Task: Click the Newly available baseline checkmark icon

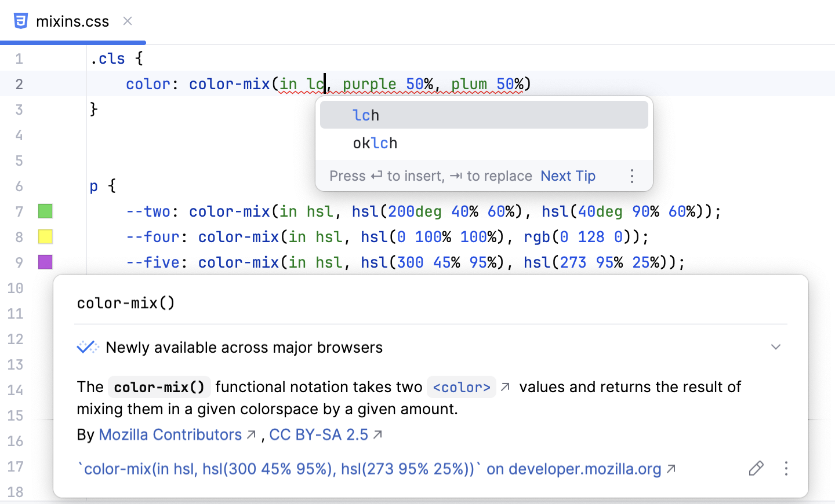Action: tap(88, 347)
